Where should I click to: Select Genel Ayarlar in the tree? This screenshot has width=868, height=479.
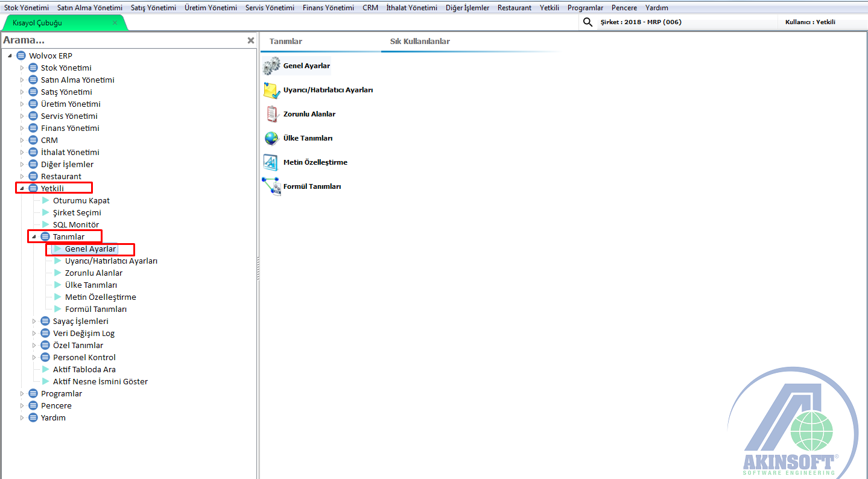coord(90,249)
